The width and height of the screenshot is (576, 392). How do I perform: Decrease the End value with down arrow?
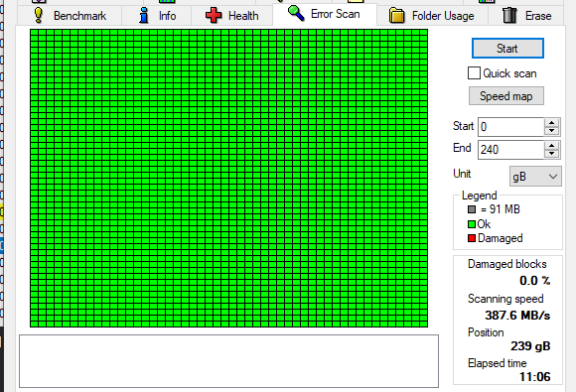pyautogui.click(x=552, y=154)
